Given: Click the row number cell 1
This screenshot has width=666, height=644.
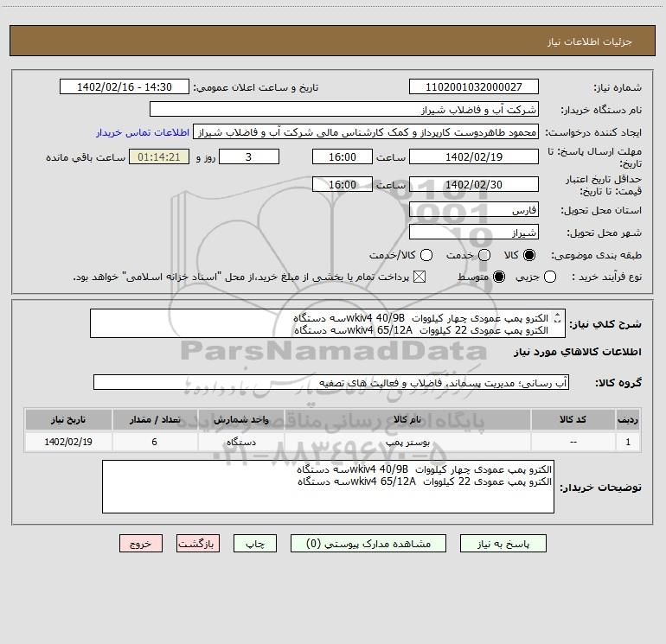Looking at the screenshot, I should [x=628, y=442].
